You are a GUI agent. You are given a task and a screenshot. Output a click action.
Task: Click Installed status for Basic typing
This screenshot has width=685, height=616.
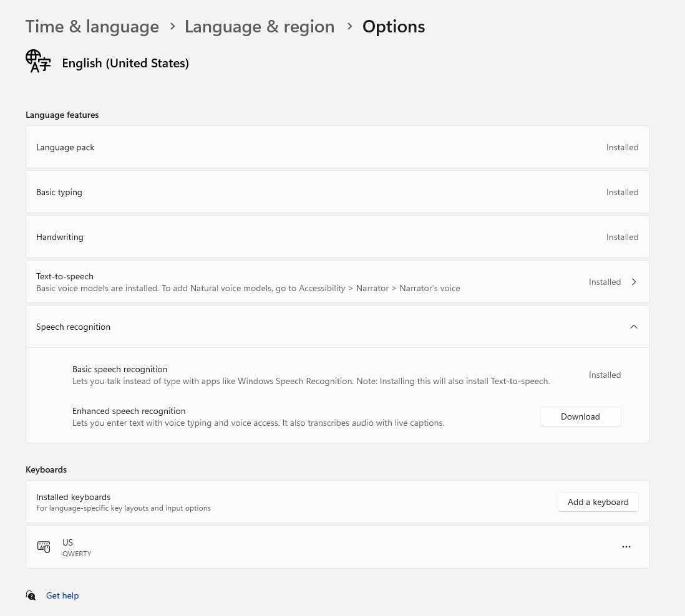622,192
